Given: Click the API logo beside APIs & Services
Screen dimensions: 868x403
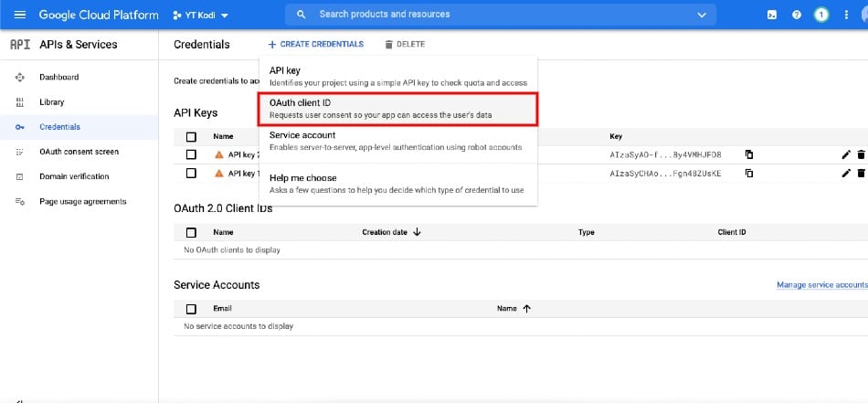Looking at the screenshot, I should [x=20, y=44].
